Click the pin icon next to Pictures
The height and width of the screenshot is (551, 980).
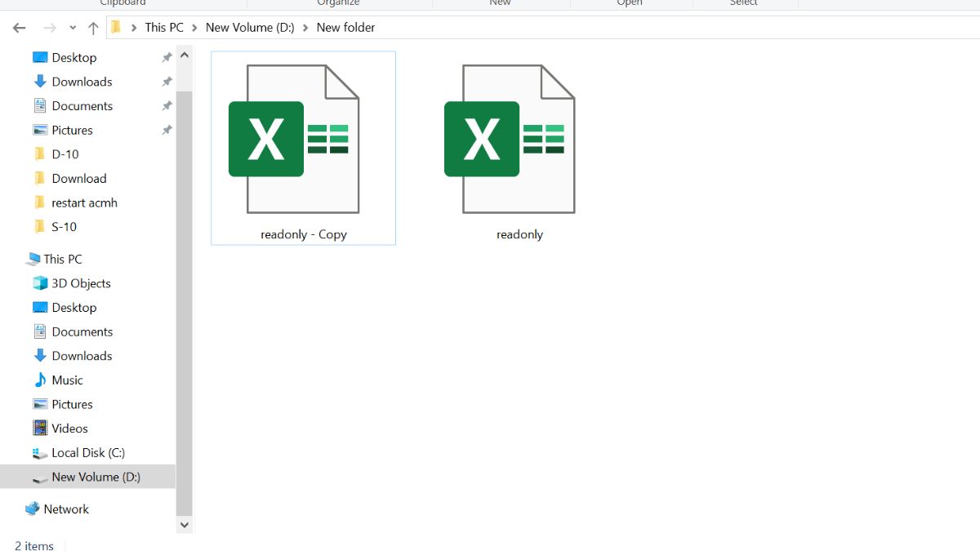(x=167, y=130)
